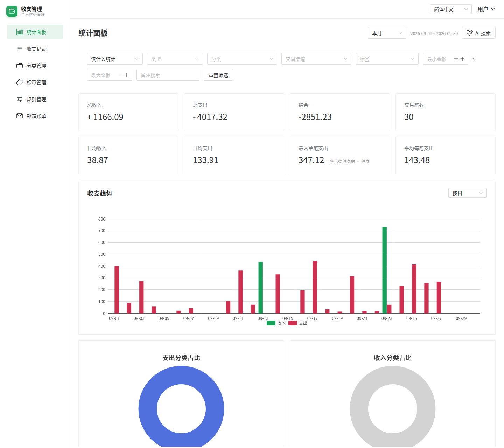Click the minus icon in 最大金额 field
The height and width of the screenshot is (448, 504).
(x=120, y=75)
